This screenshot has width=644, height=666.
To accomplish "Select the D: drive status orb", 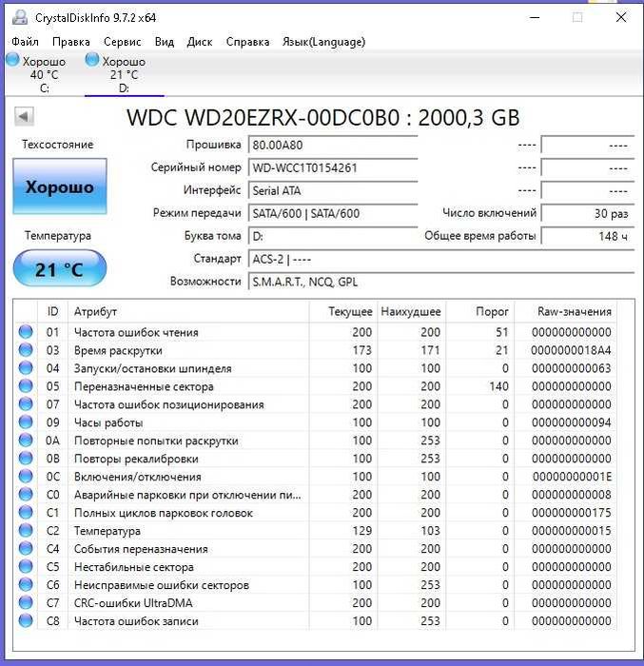I will 92,60.
